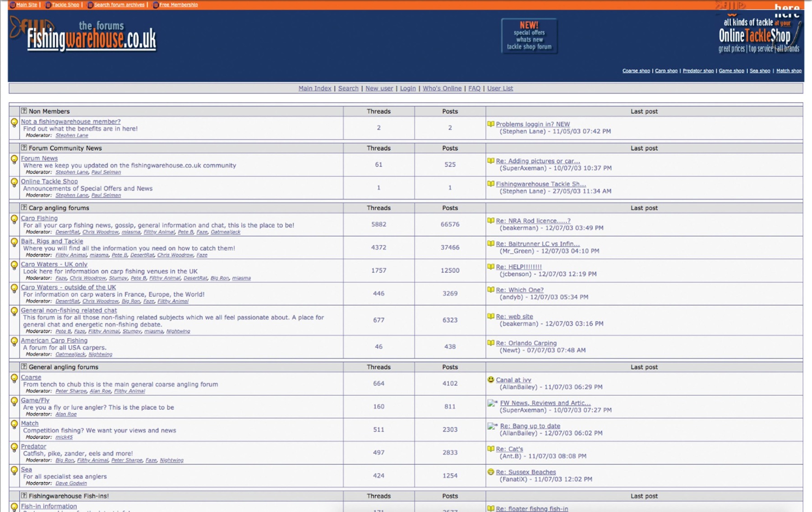This screenshot has height=512, width=812.
Task: Click the lightbulb icon beside Bait, Rigs and Tackle
Action: tap(14, 242)
